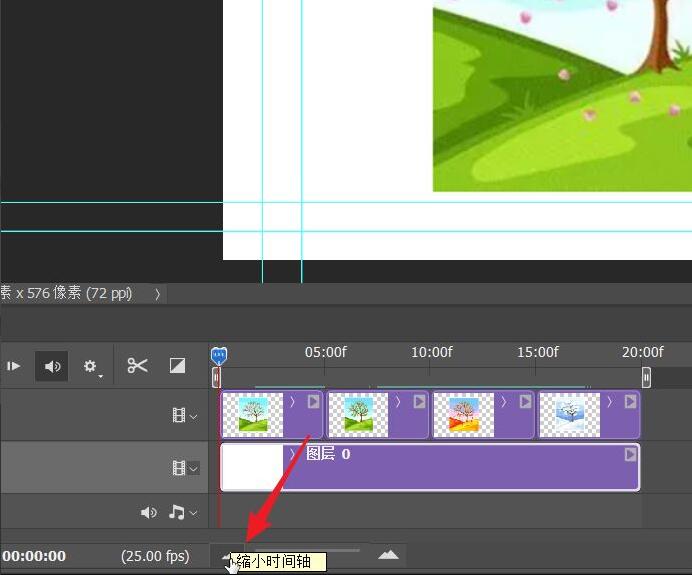Open third clip motion triangle icon
The height and width of the screenshot is (575, 692).
click(x=525, y=402)
